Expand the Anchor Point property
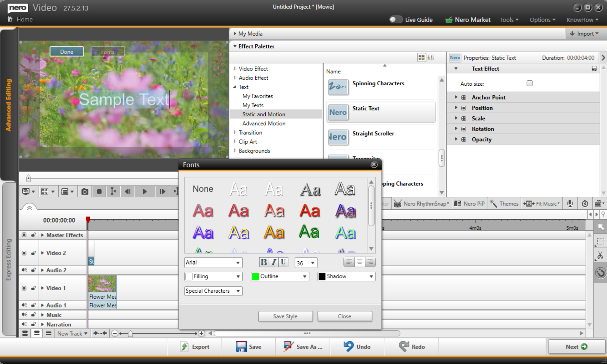This screenshot has height=364, width=607. coord(456,97)
